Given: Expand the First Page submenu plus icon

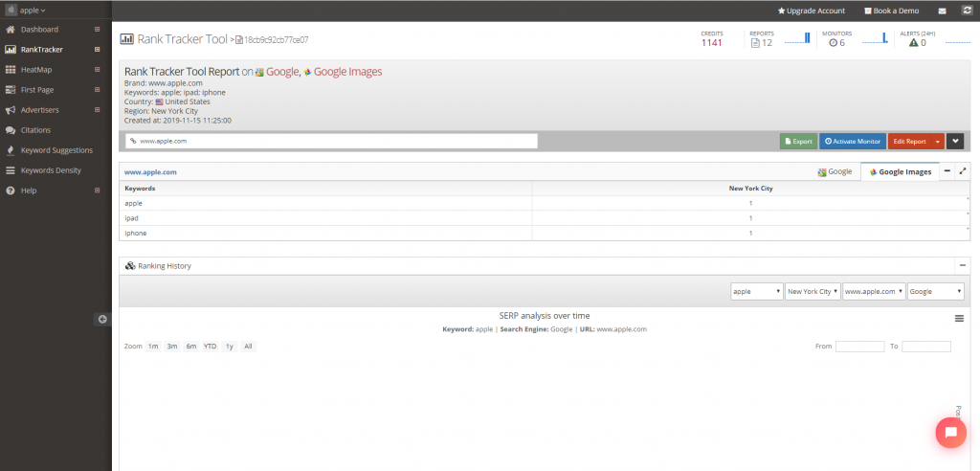Looking at the screenshot, I should coord(97,90).
